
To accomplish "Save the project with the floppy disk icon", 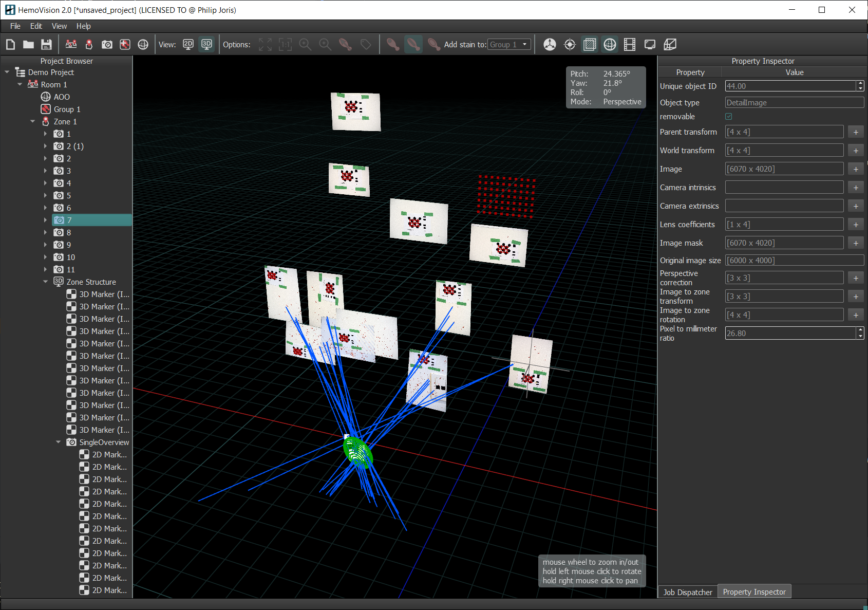I will pyautogui.click(x=46, y=45).
